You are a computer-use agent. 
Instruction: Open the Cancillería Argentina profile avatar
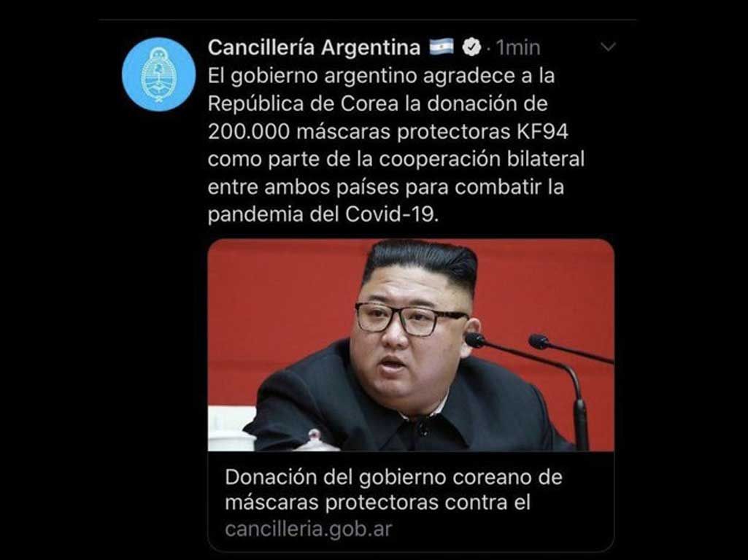coord(158,74)
